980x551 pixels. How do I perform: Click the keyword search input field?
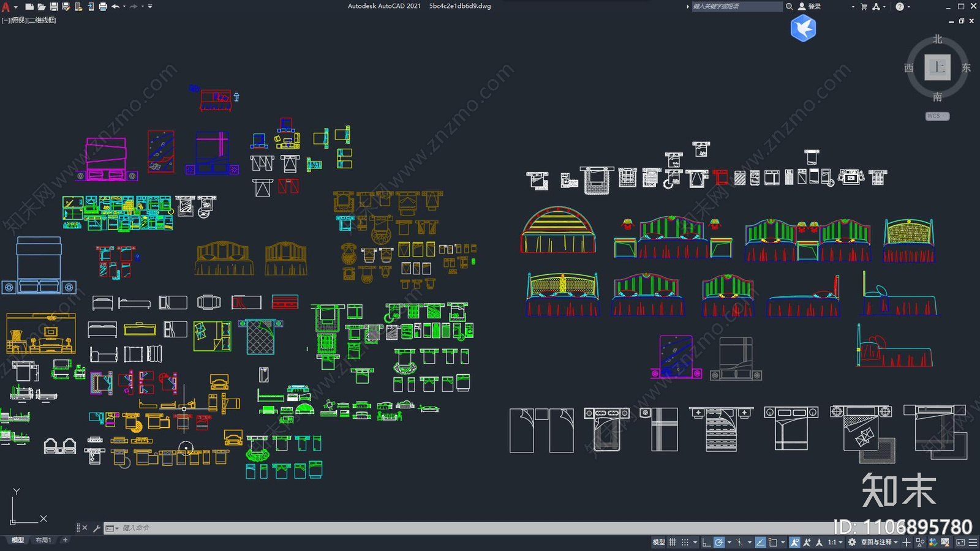pyautogui.click(x=737, y=6)
